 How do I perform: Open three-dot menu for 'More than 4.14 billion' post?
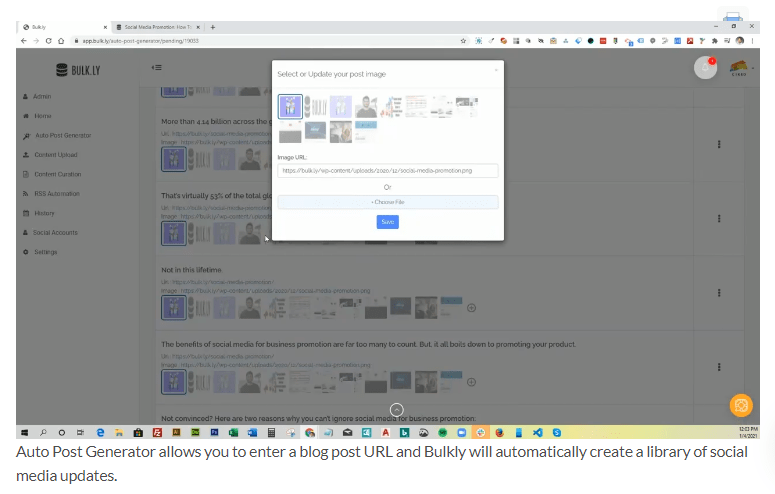(719, 144)
